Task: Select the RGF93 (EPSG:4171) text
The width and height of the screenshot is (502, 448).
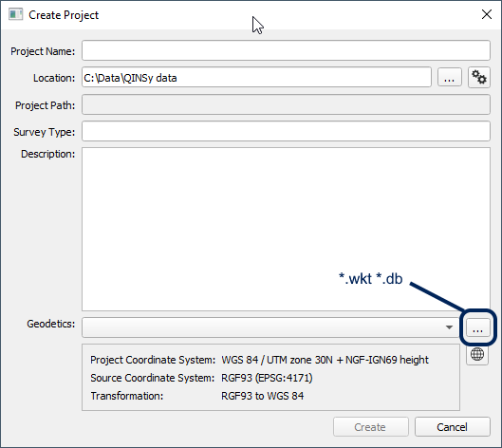Action: click(267, 378)
